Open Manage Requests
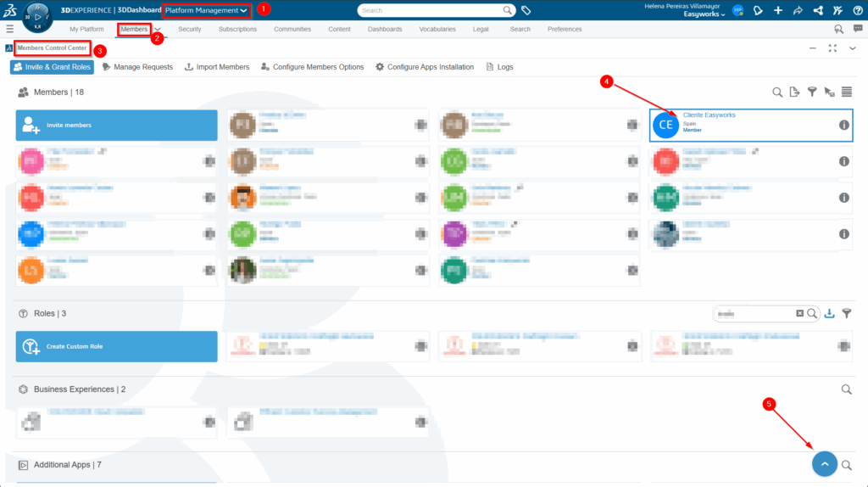 coord(138,67)
